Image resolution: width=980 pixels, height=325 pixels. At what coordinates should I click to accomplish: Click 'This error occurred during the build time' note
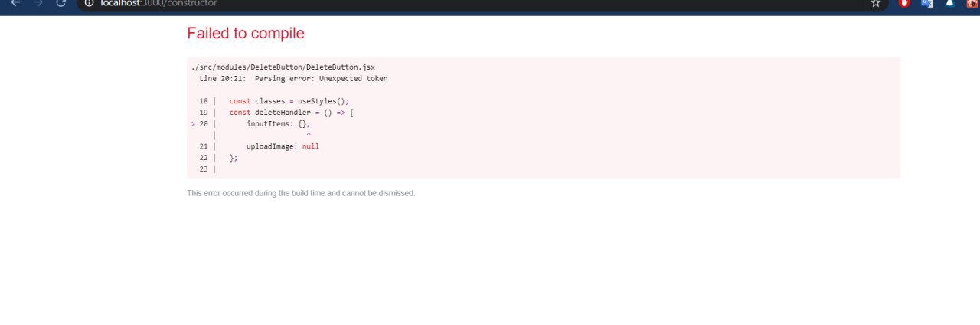click(x=301, y=193)
